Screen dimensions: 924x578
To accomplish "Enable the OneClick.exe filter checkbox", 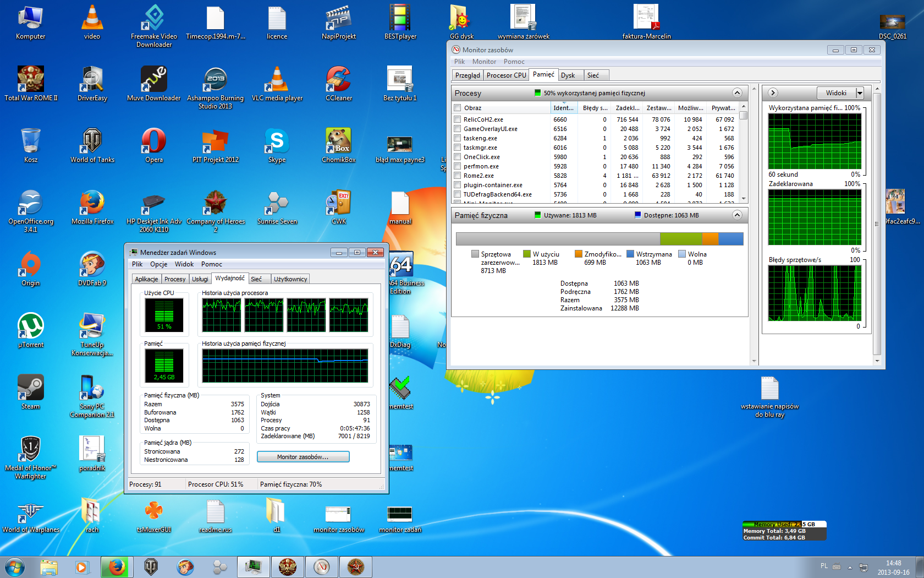I will pyautogui.click(x=457, y=157).
